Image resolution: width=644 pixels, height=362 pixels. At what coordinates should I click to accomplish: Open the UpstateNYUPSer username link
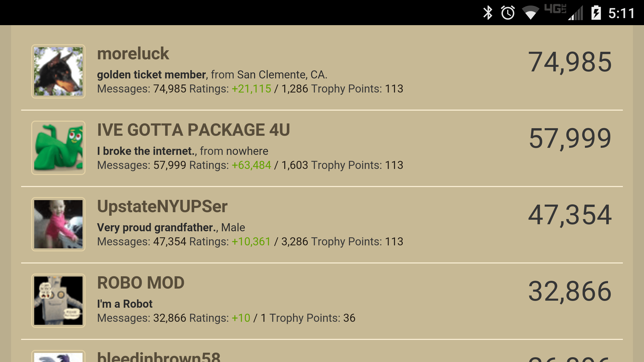(162, 206)
